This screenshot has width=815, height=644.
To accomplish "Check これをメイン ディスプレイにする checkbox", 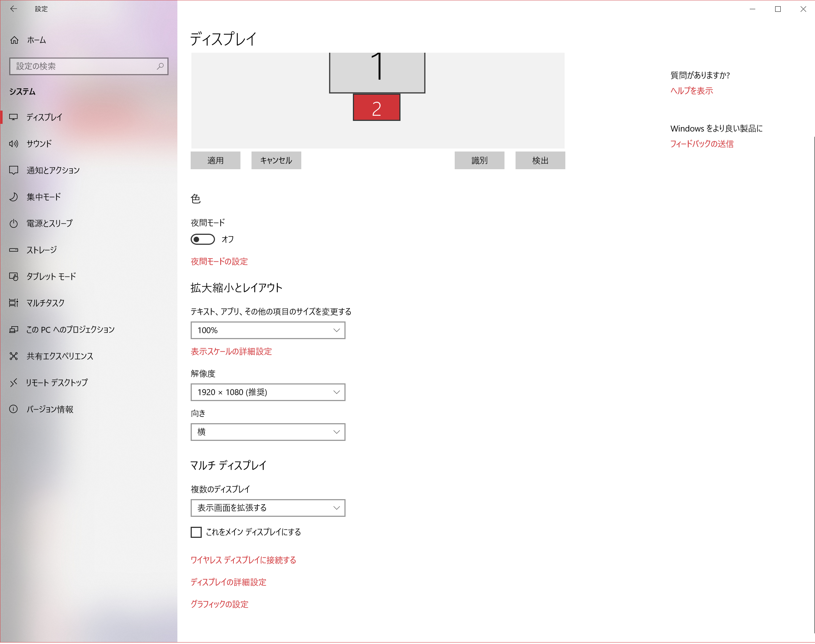I will click(x=196, y=532).
